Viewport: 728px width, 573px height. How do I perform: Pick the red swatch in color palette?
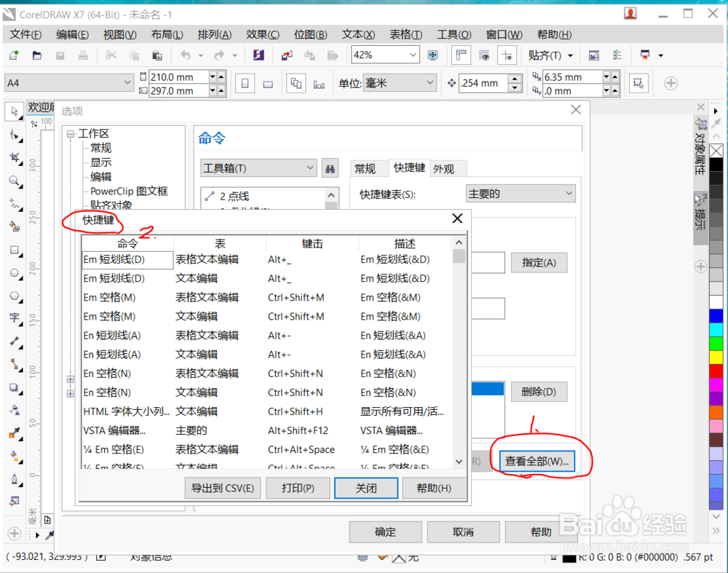pyautogui.click(x=716, y=371)
